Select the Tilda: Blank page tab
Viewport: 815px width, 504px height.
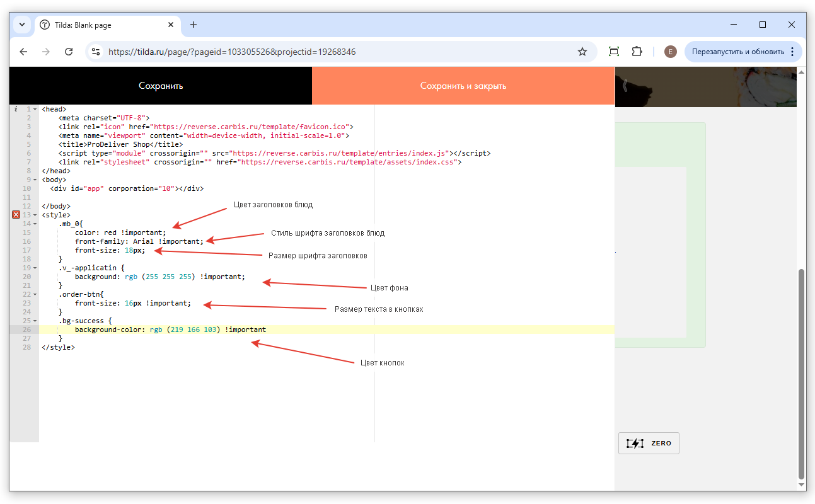tap(101, 25)
